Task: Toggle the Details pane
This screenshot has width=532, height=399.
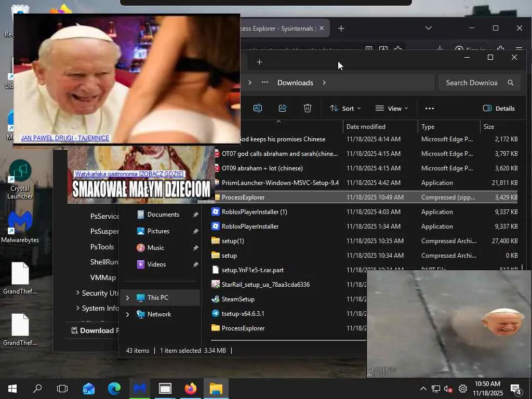Action: 498,109
